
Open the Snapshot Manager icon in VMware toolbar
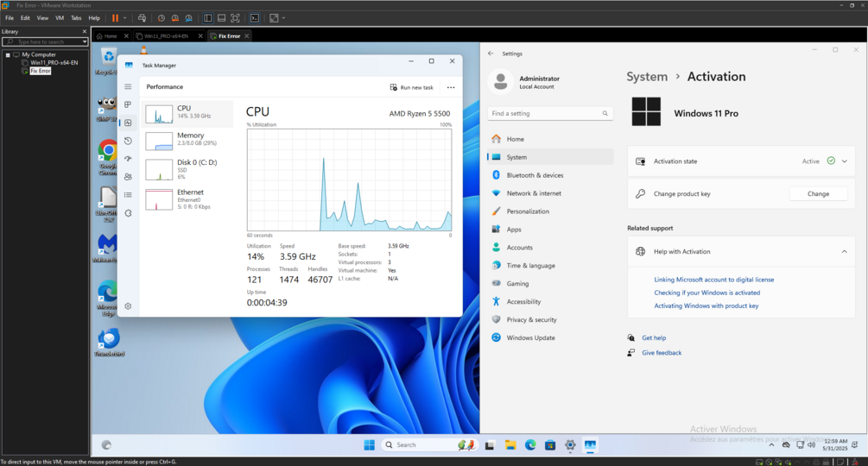coord(189,18)
